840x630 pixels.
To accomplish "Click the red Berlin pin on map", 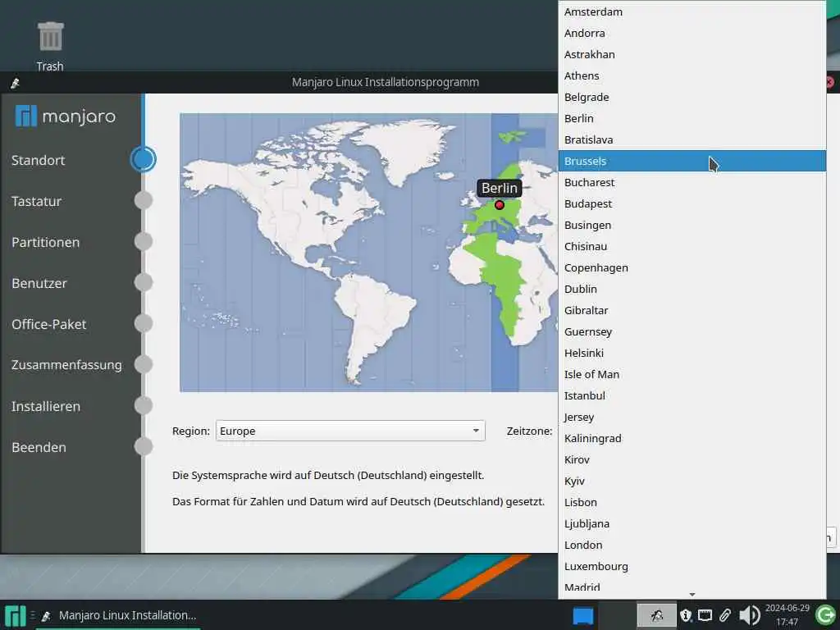I will (500, 204).
